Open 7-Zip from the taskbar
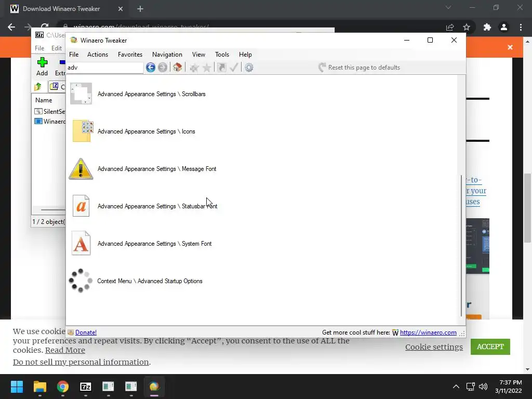The image size is (532, 399). [x=86, y=387]
